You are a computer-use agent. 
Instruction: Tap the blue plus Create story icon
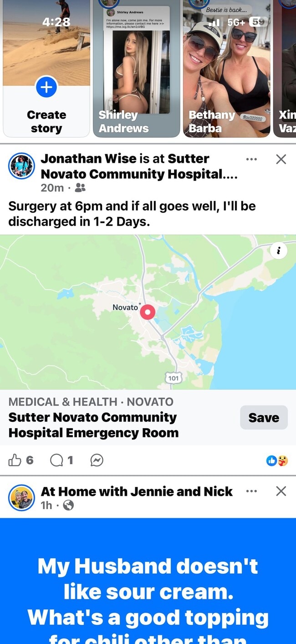coord(46,86)
